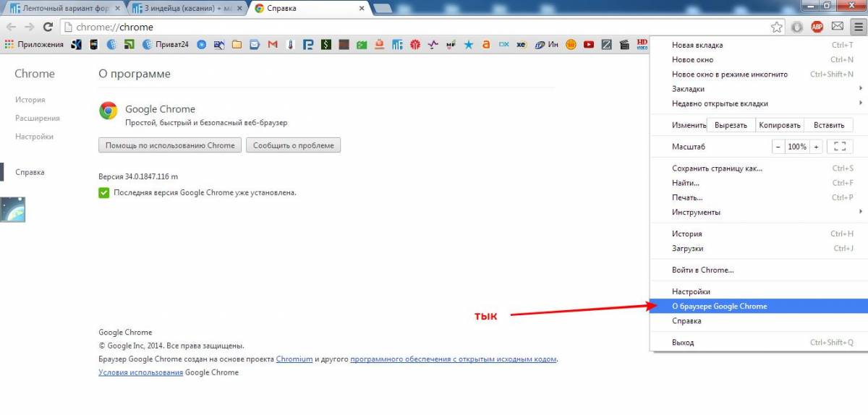Image resolution: width=868 pixels, height=415 pixels.
Task: Open the Chromium link
Action: click(x=294, y=359)
